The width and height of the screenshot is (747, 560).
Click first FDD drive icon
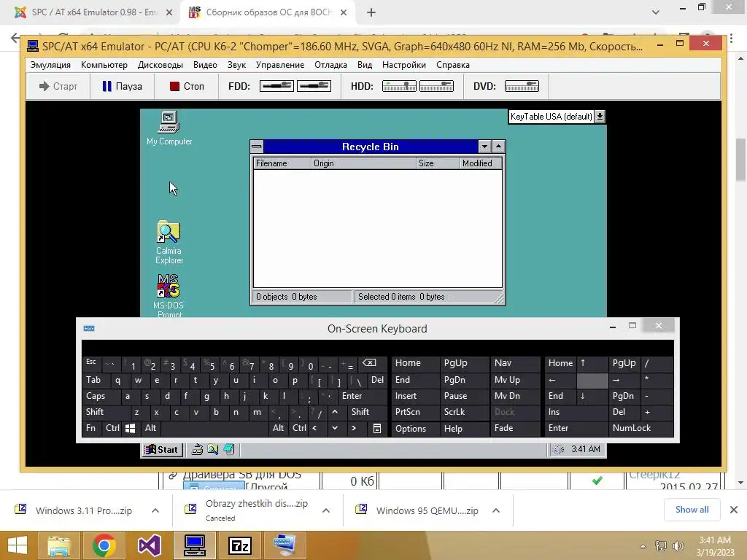[x=276, y=86]
